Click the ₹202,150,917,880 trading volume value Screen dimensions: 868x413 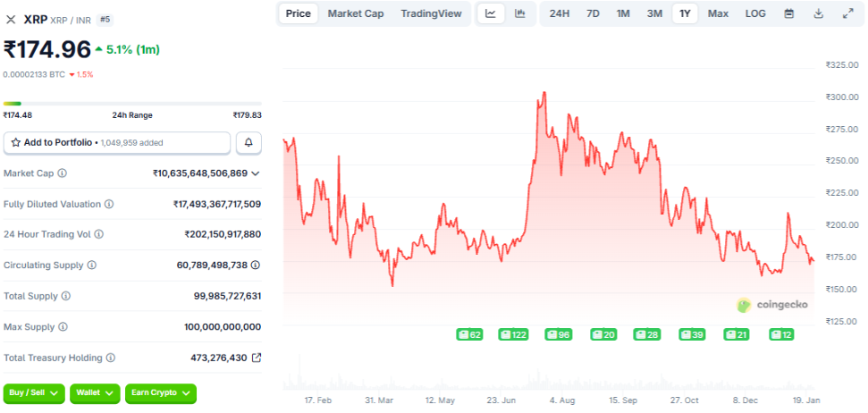(223, 234)
